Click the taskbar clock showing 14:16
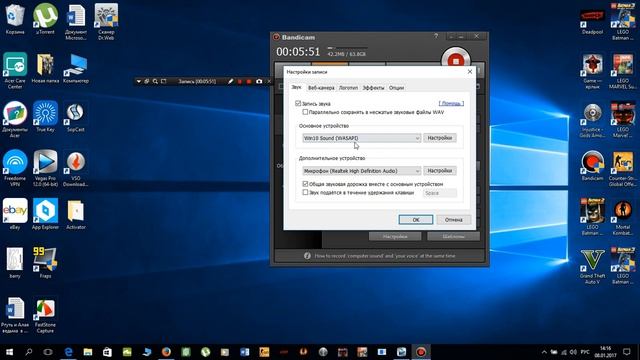 [x=605, y=352]
